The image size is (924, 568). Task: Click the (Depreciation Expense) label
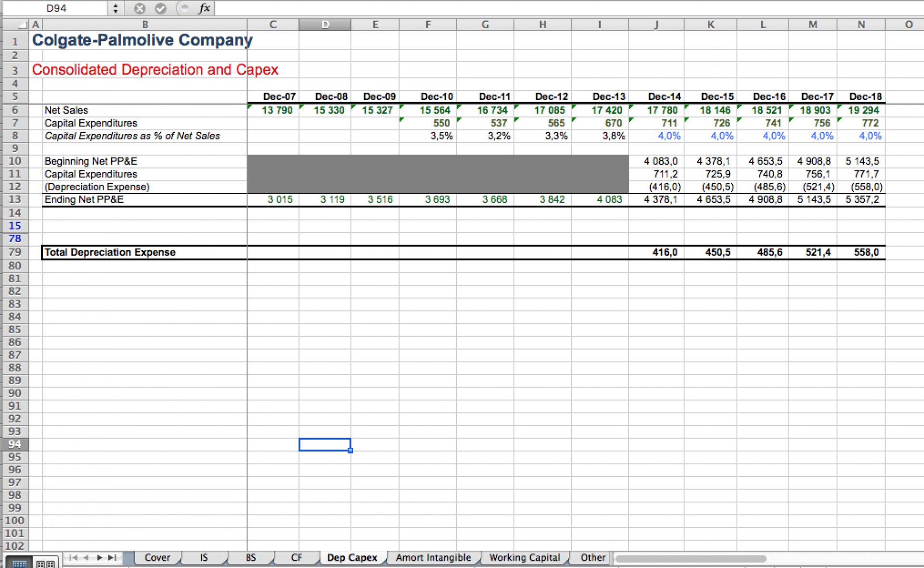click(x=97, y=187)
